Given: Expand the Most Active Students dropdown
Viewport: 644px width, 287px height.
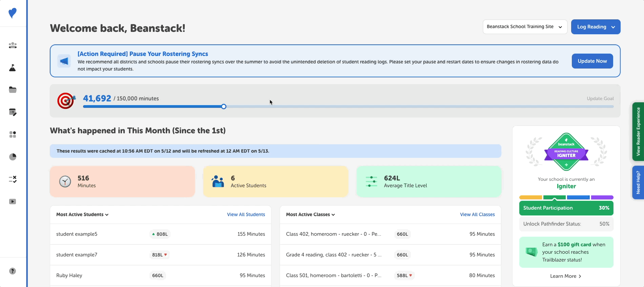Looking at the screenshot, I should coord(82,214).
